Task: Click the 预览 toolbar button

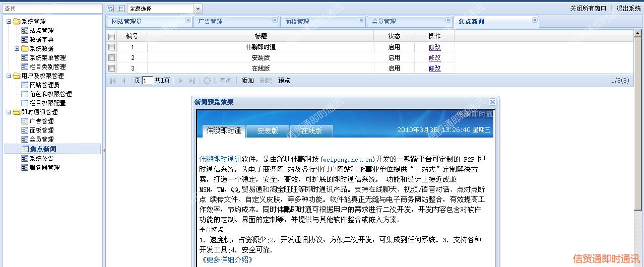Action: point(284,81)
